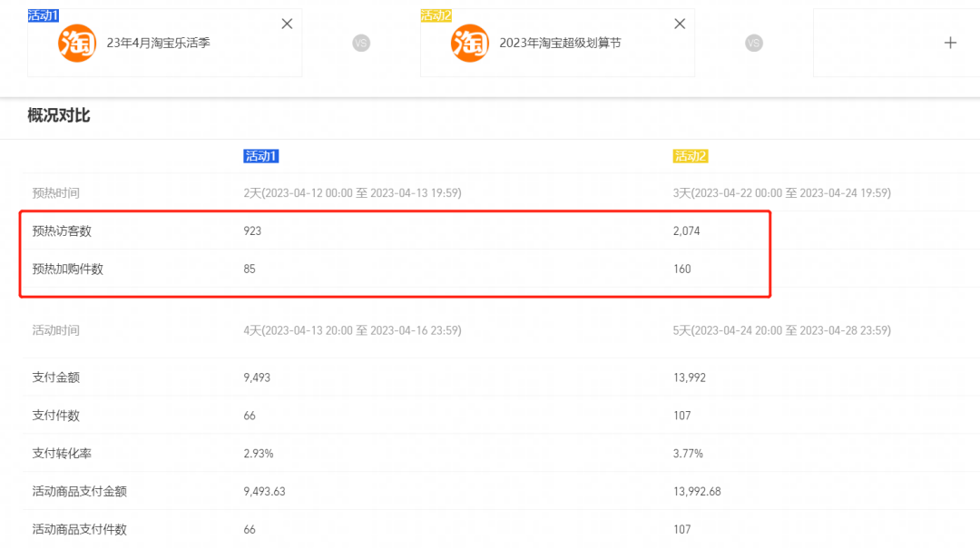Open the 2023年淘宝超级划算节 activity name

560,43
